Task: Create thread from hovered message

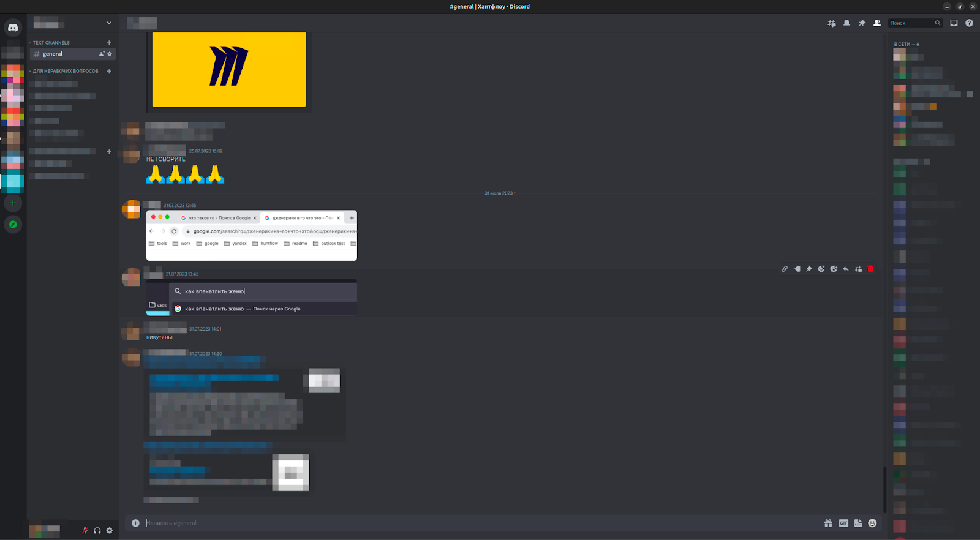Action: click(858, 269)
